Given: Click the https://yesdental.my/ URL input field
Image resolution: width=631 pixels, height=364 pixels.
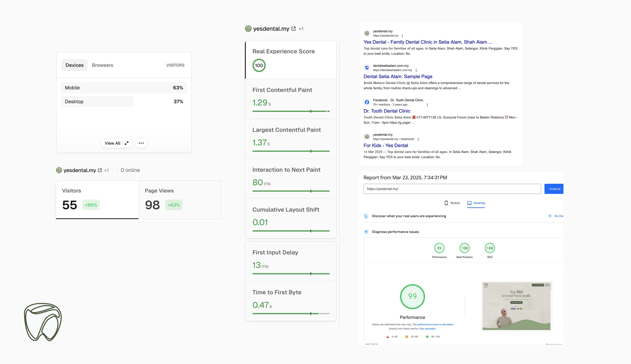Looking at the screenshot, I should click(452, 189).
